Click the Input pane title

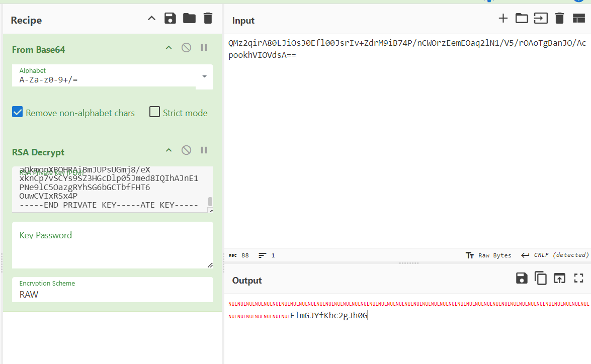click(x=243, y=21)
